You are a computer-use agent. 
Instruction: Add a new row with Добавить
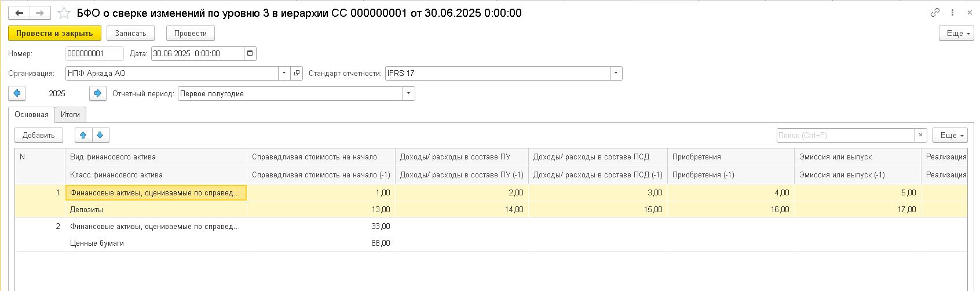pyautogui.click(x=38, y=135)
